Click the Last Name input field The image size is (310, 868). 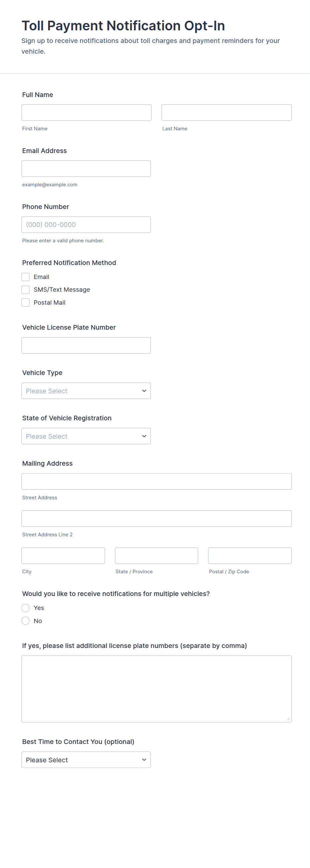[226, 113]
